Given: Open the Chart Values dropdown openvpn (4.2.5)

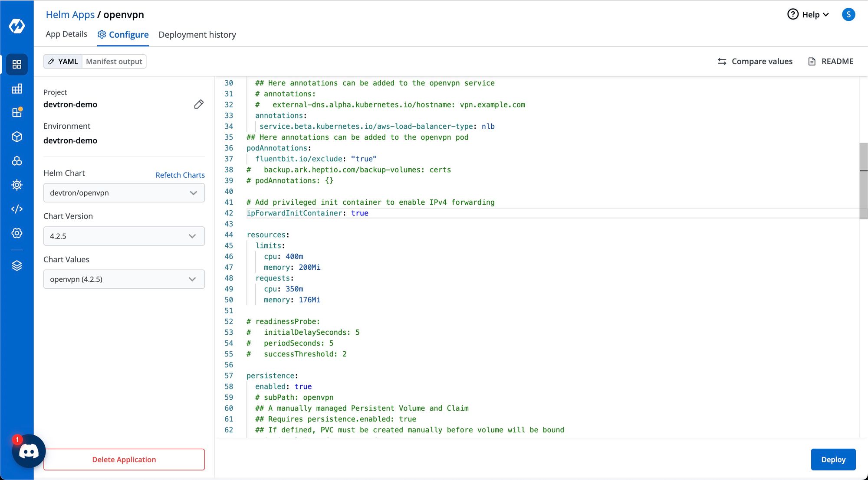Looking at the screenshot, I should pyautogui.click(x=124, y=279).
